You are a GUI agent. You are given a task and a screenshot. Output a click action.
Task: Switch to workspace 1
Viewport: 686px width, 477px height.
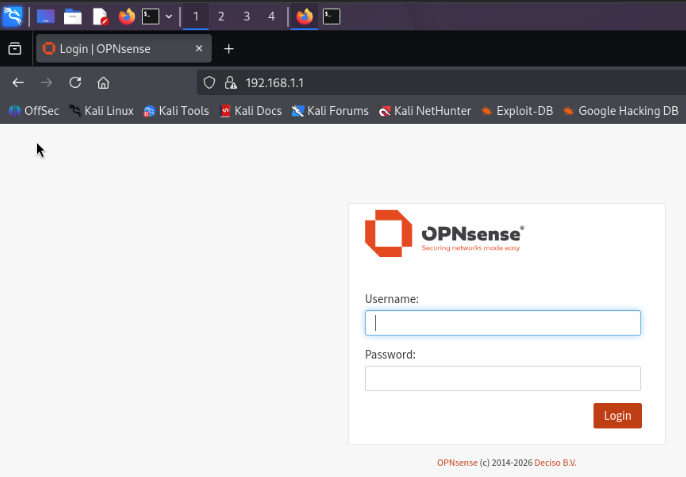click(x=196, y=17)
